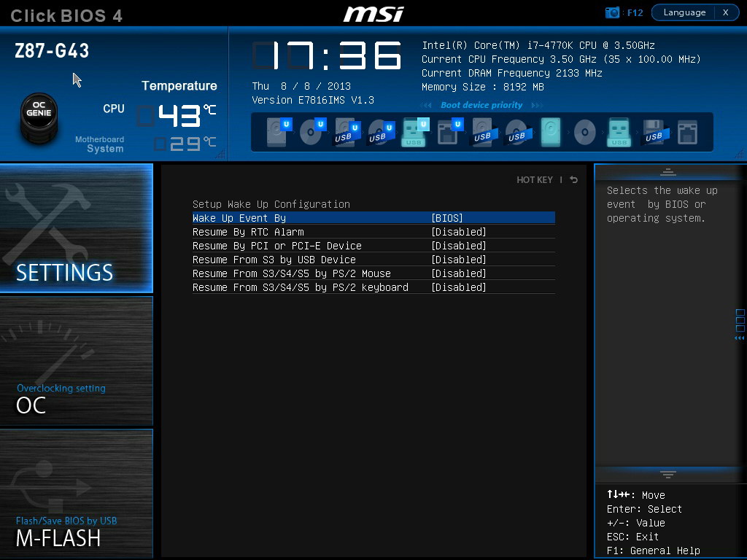Click the 'Setup Wake Up Configuration' heading

pyautogui.click(x=271, y=204)
